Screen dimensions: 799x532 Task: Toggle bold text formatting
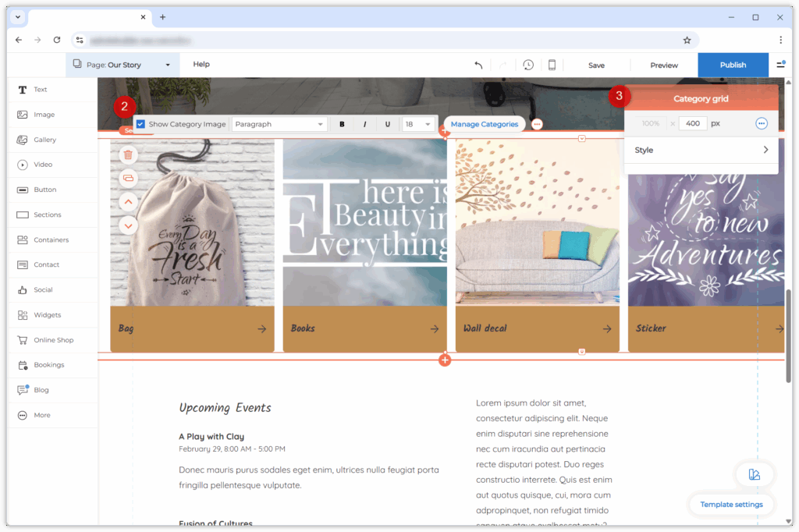(x=342, y=124)
